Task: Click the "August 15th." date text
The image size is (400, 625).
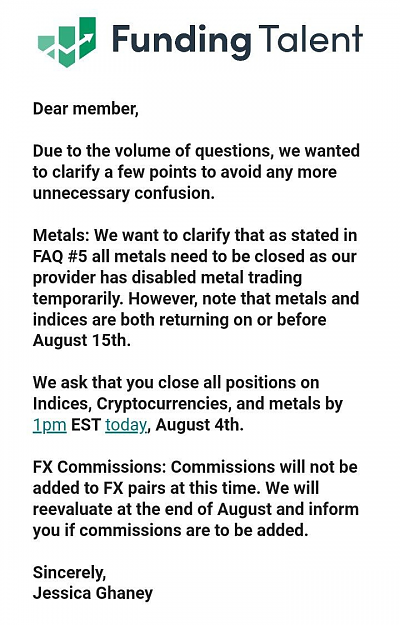Action: (82, 340)
